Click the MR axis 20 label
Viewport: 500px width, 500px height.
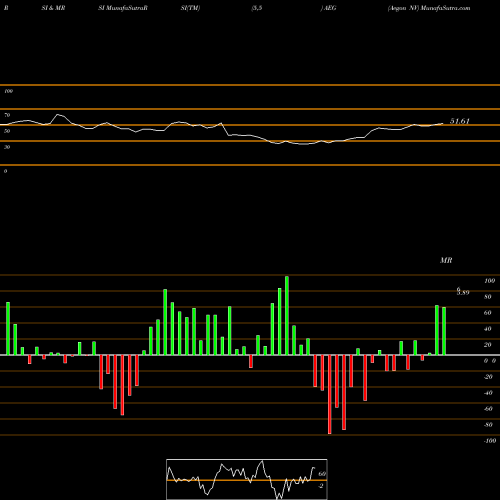(x=488, y=345)
